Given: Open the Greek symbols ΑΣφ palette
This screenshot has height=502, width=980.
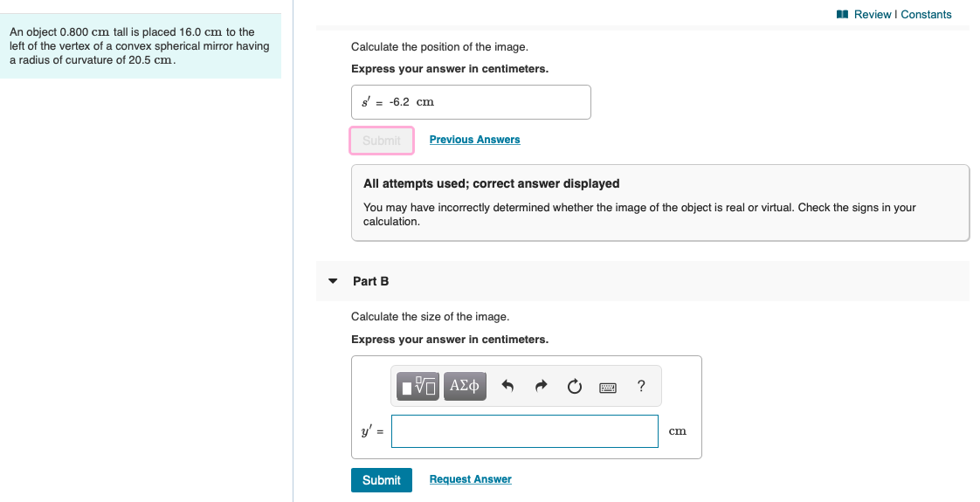Looking at the screenshot, I should (x=465, y=387).
